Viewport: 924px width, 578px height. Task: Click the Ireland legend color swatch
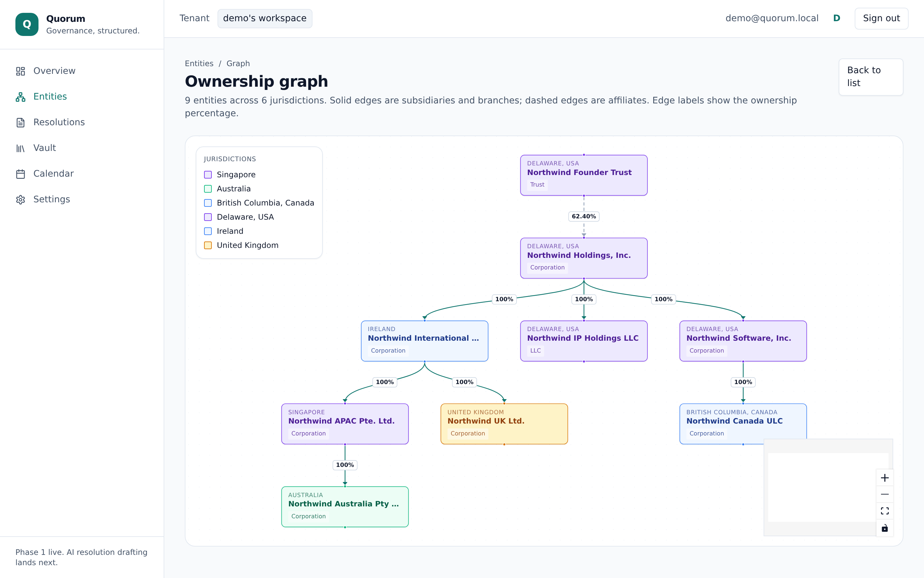[x=208, y=231]
